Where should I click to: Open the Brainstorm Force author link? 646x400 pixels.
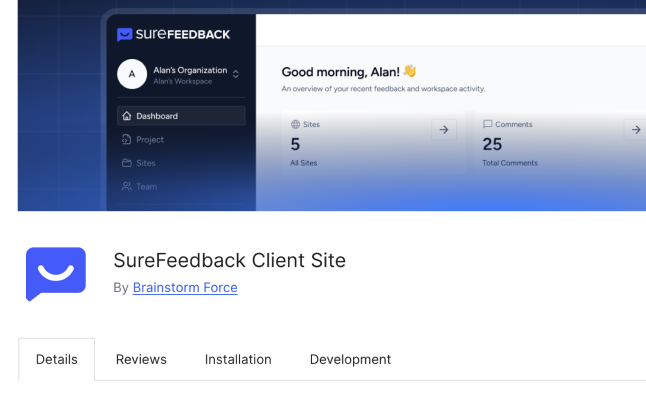tap(185, 287)
